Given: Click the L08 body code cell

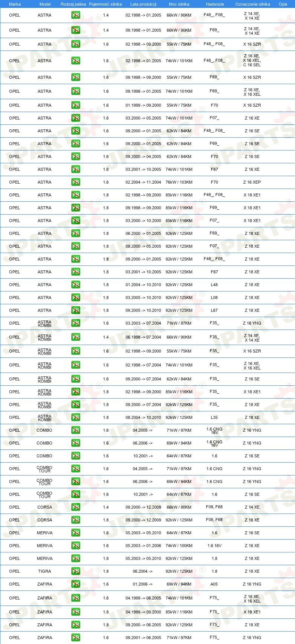Looking at the screenshot, I should point(214,297).
